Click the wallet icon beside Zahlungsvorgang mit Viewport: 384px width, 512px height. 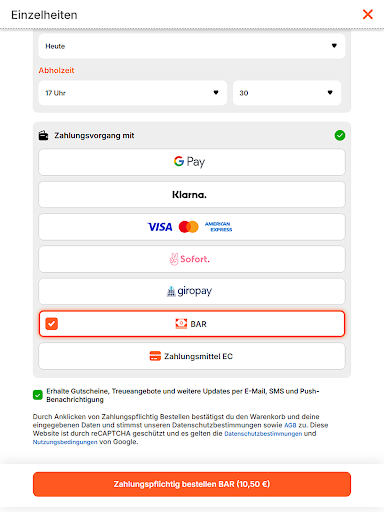43,135
